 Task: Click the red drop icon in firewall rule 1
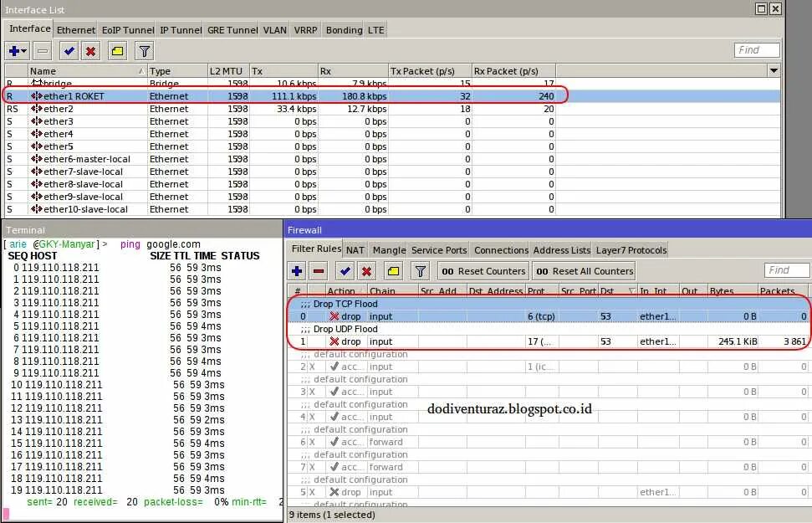pos(334,341)
